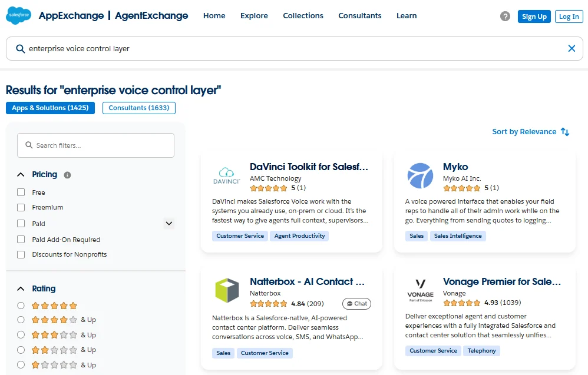Check the Freemium pricing filter

tap(21, 207)
